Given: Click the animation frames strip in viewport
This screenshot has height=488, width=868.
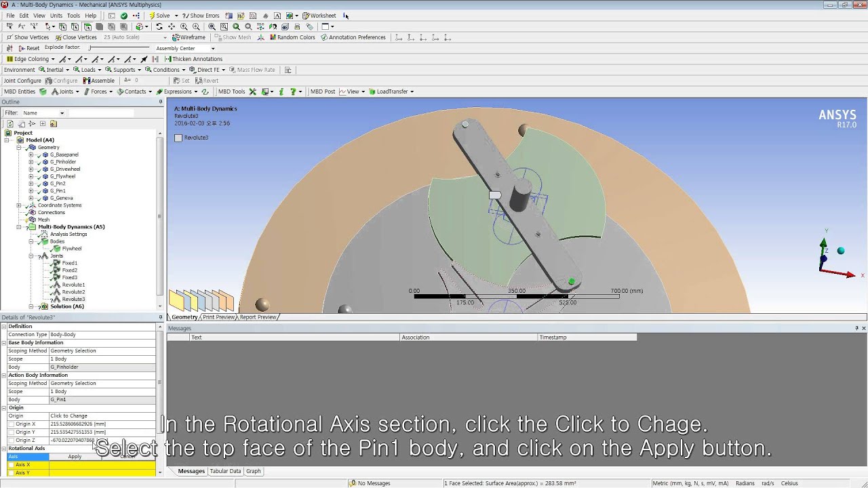Looking at the screenshot, I should click(x=201, y=300).
